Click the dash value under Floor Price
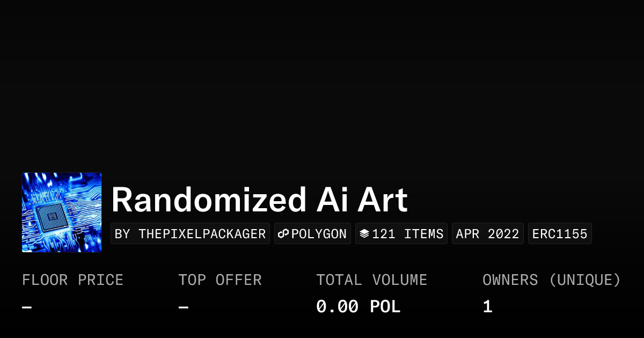The width and height of the screenshot is (644, 338). tap(27, 307)
